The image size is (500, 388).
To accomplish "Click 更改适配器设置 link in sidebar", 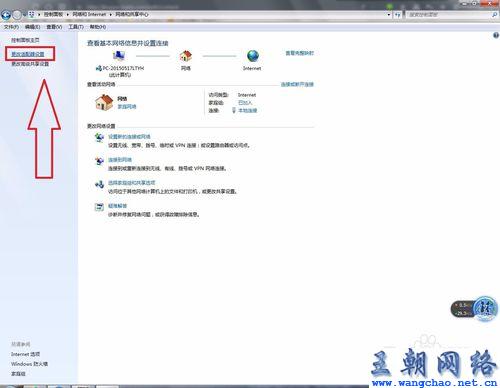I will pos(28,54).
